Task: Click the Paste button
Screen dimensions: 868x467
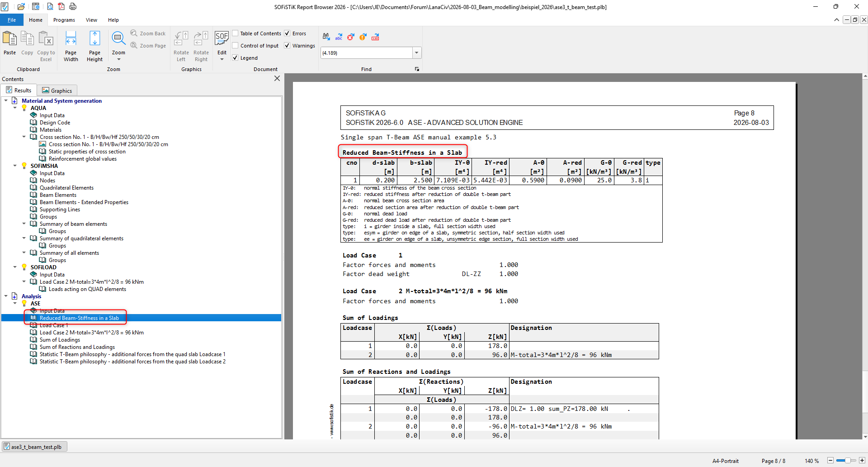Action: point(9,43)
